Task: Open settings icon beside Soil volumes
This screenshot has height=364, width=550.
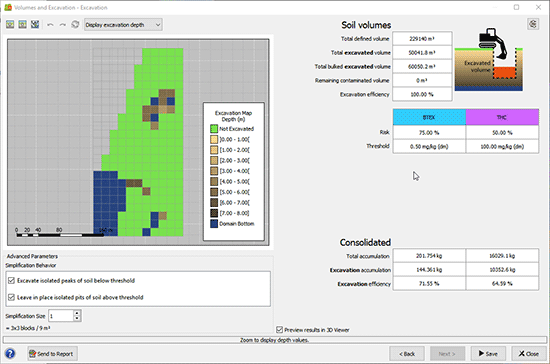Action: point(533,24)
